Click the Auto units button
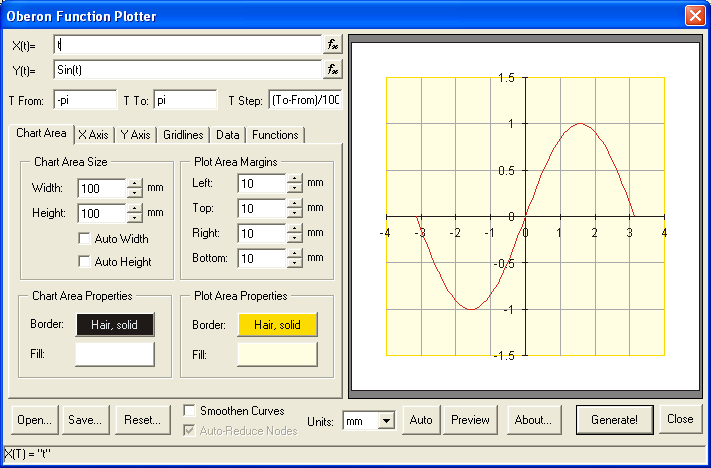The image size is (711, 468). tap(421, 420)
